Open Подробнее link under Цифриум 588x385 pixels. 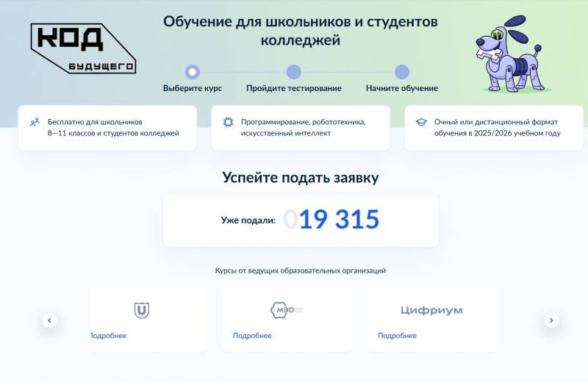coord(397,336)
